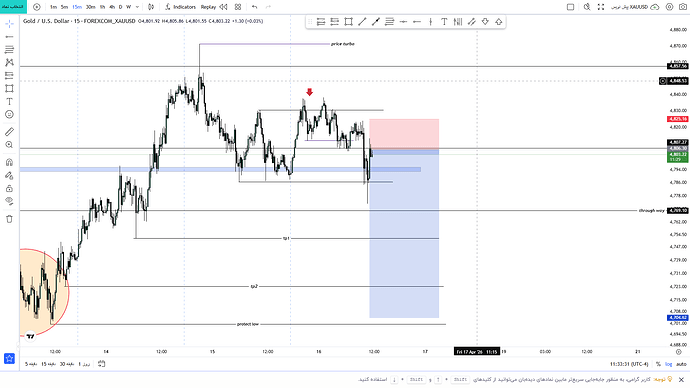
Task: Open quick search icon in top bar
Action: tap(587, 7)
